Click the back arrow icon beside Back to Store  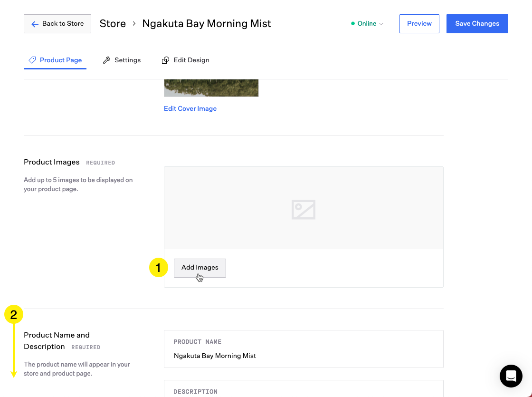coord(35,24)
